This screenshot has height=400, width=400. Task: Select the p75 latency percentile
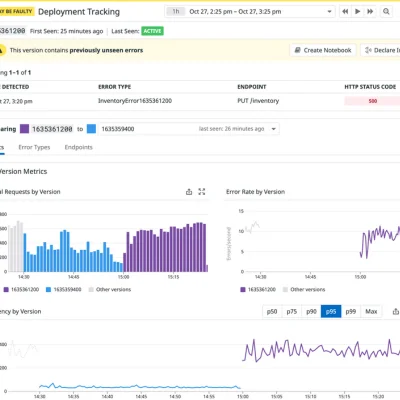click(292, 311)
